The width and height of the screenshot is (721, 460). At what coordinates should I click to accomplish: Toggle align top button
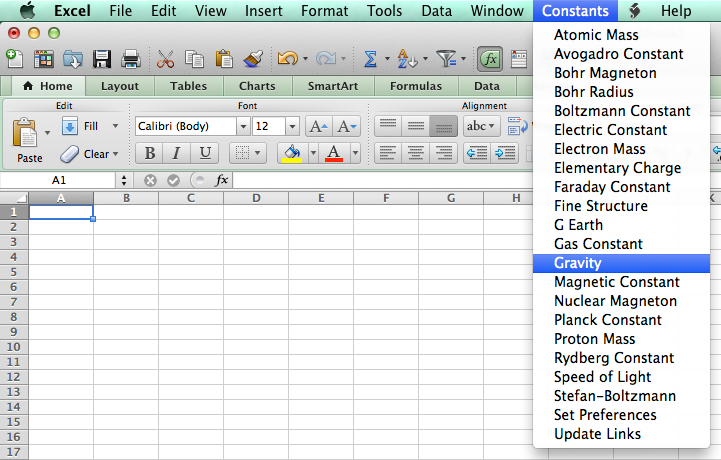[388, 126]
